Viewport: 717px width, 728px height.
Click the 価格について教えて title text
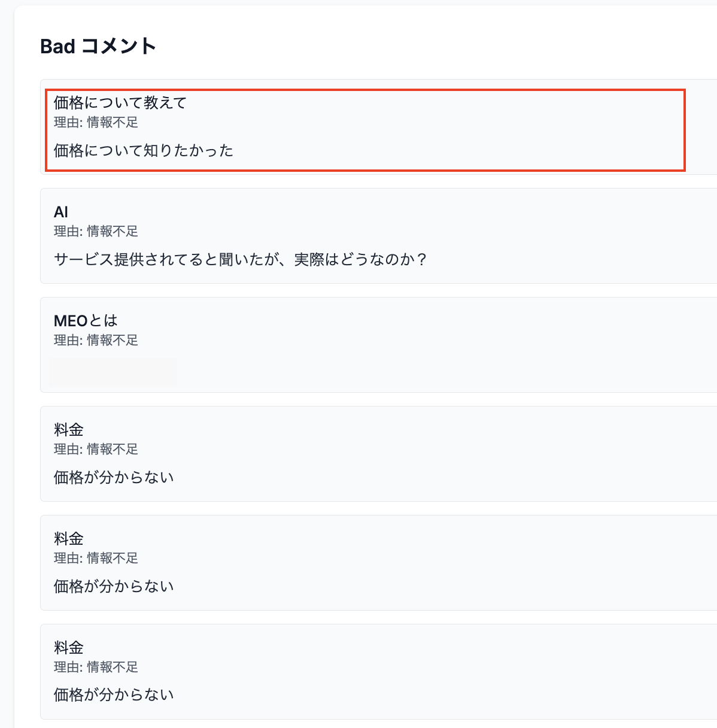(119, 103)
